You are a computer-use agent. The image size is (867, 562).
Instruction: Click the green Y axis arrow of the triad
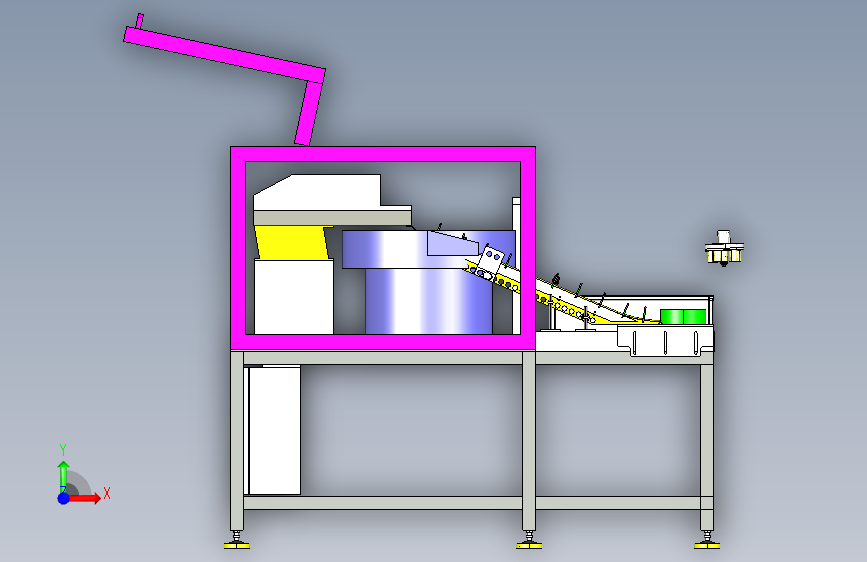tap(64, 477)
